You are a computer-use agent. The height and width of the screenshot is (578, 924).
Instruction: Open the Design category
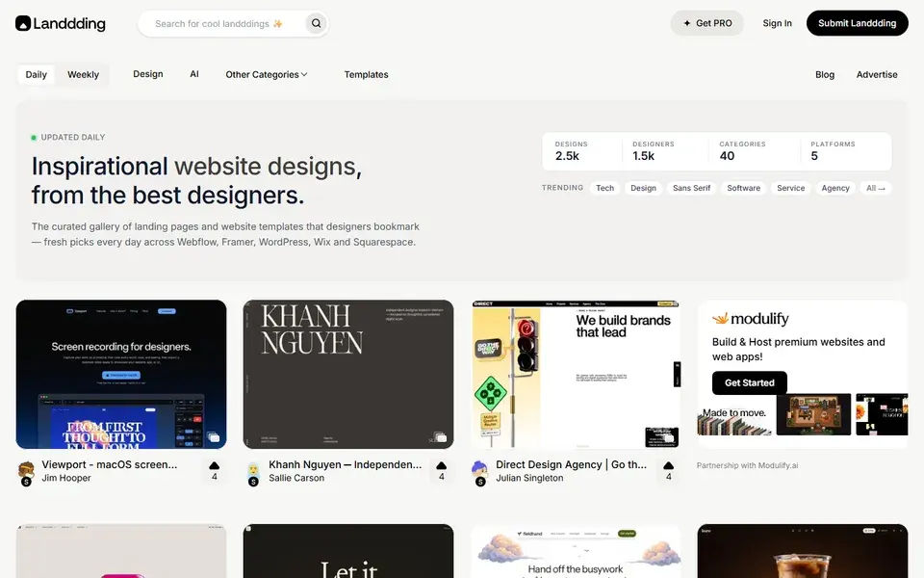pos(148,74)
